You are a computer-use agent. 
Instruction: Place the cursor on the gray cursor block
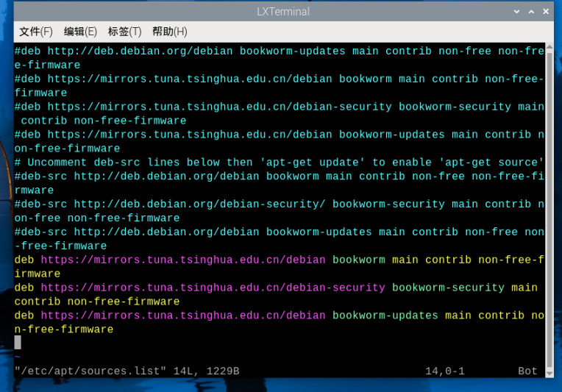click(x=18, y=343)
